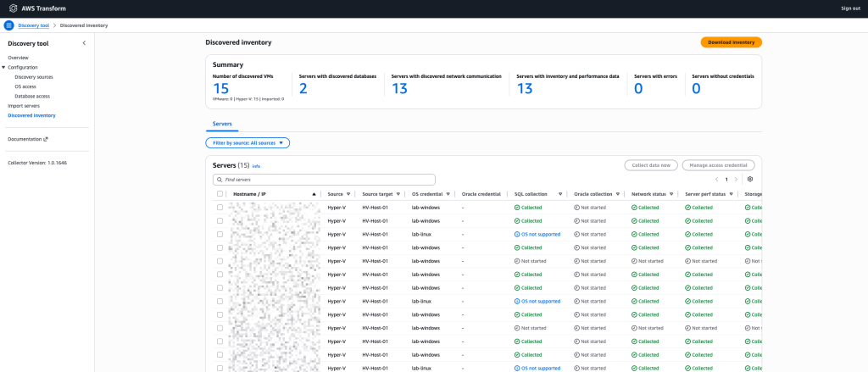The height and width of the screenshot is (372, 868).
Task: Open the blue hamburger navigation menu icon
Action: coord(8,25)
